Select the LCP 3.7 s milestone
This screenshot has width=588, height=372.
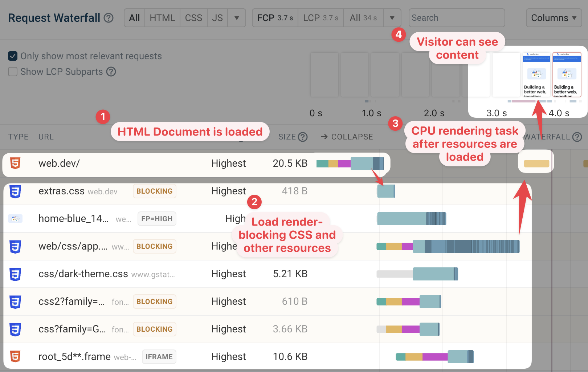320,18
